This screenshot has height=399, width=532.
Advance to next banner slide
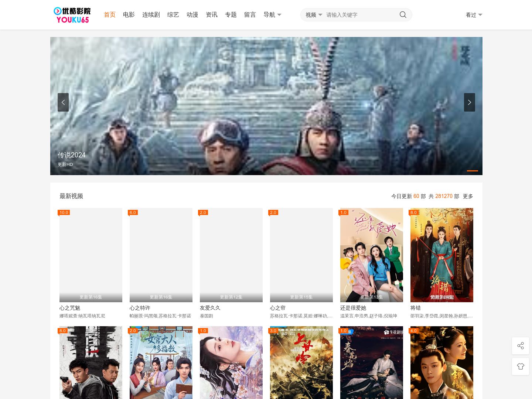pos(470,102)
